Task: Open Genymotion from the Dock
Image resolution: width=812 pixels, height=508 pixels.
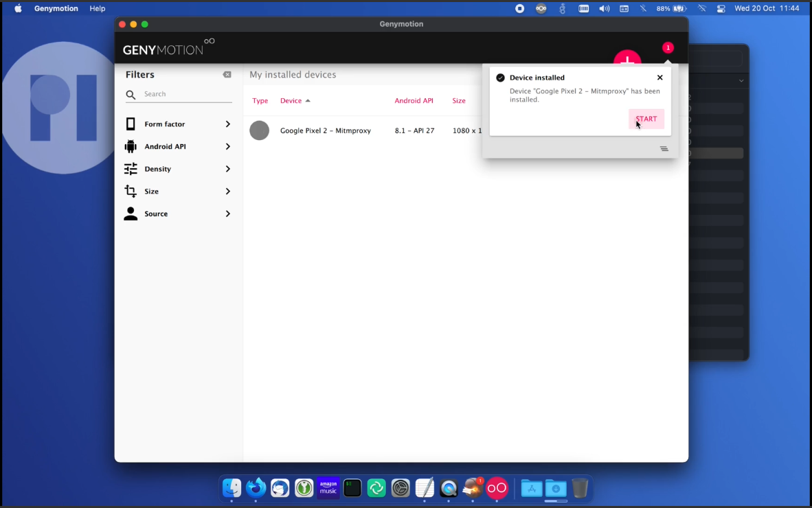Action: [497, 488]
